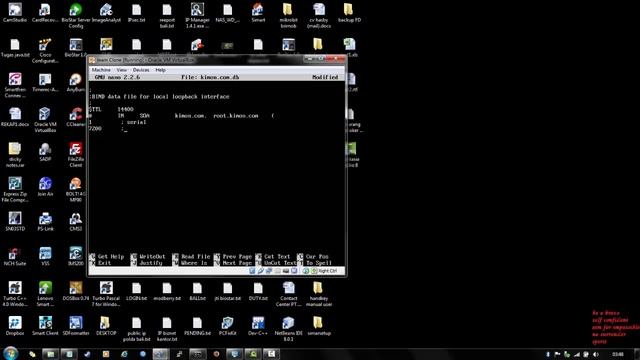Open the Lenovo Smart shortcut

pos(45,294)
